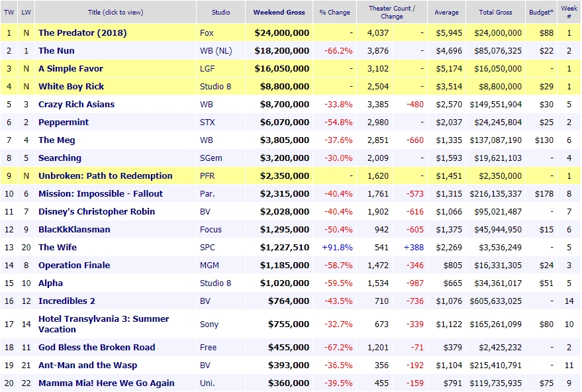Open the Alpha title link
The image size is (582, 392).
[50, 283]
